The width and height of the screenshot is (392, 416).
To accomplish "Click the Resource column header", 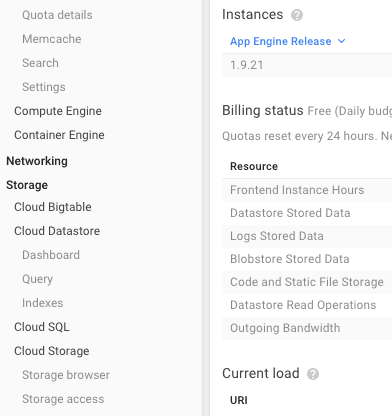I will point(254,166).
